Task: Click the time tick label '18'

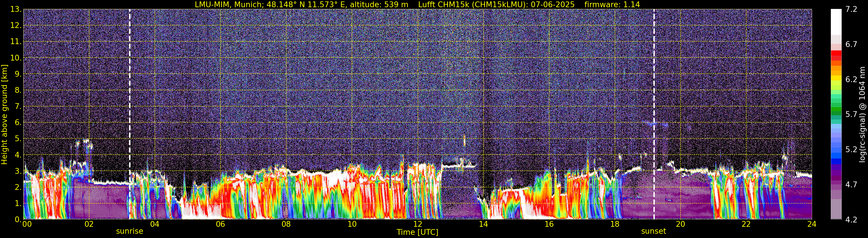Action: [x=614, y=224]
